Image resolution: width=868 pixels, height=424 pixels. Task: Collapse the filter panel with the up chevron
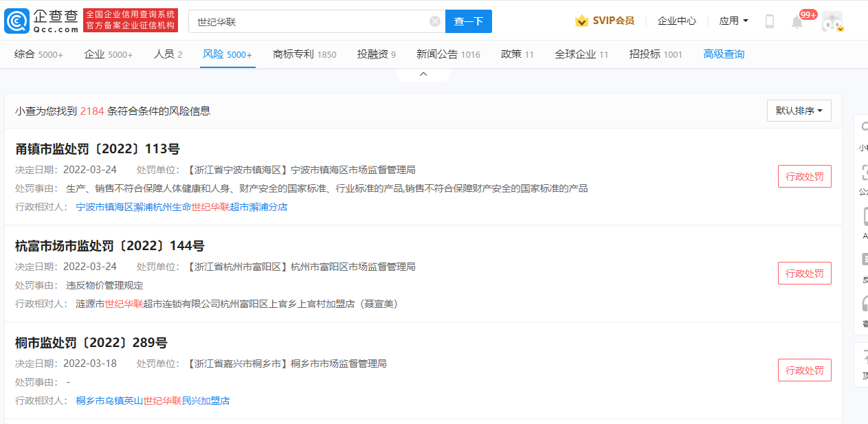pyautogui.click(x=423, y=74)
